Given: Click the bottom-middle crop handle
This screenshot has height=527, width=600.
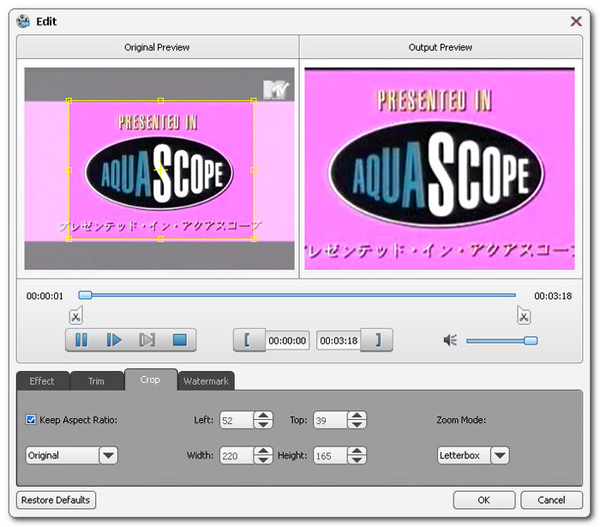Looking at the screenshot, I should pyautogui.click(x=161, y=239).
